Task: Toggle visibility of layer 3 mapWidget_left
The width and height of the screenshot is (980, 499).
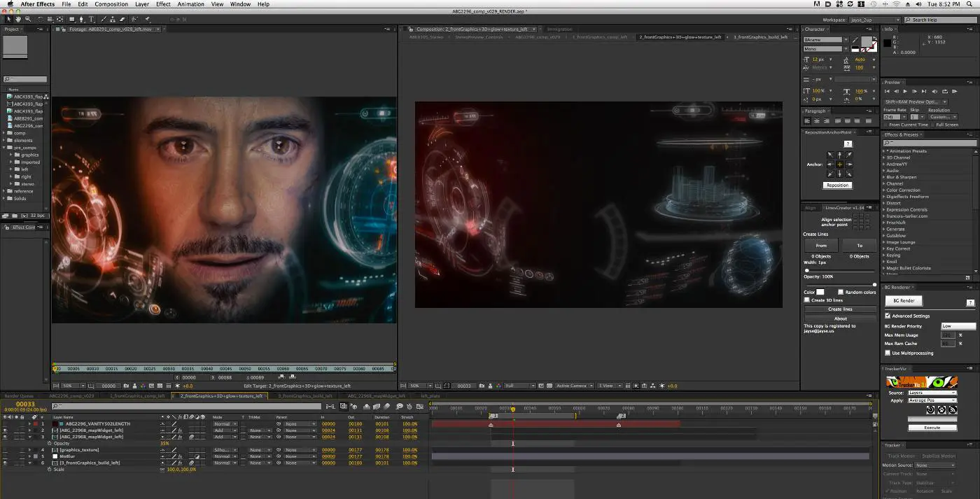Action: pyautogui.click(x=5, y=437)
